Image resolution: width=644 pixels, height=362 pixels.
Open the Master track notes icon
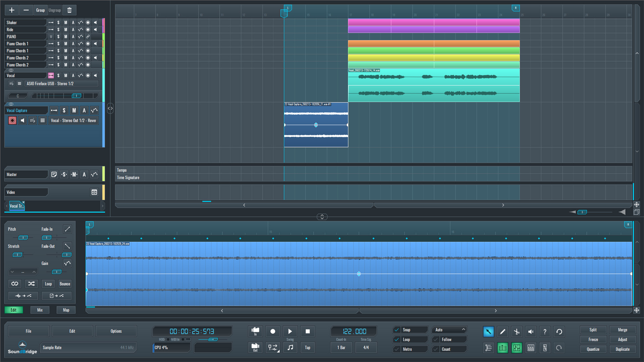(54, 174)
